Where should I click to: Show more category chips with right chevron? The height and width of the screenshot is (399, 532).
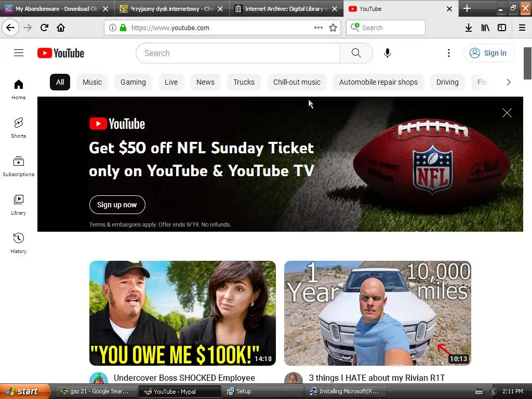click(x=508, y=82)
